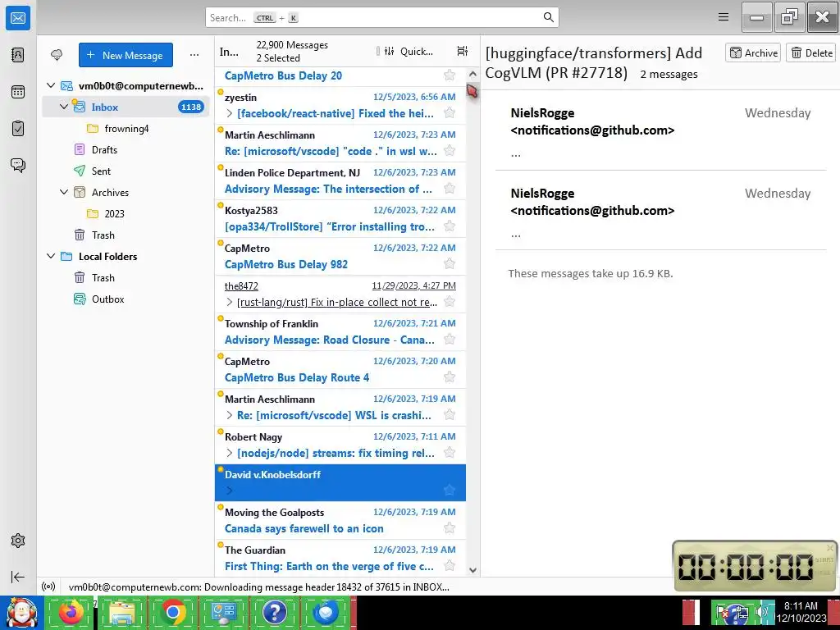Select the frowning4 folder

tap(126, 128)
